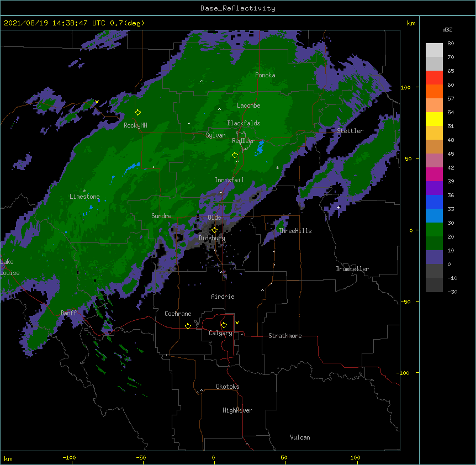Select the purple 36-39 dBZ legend swatch
Screen dimensions: 476x465
click(434, 188)
